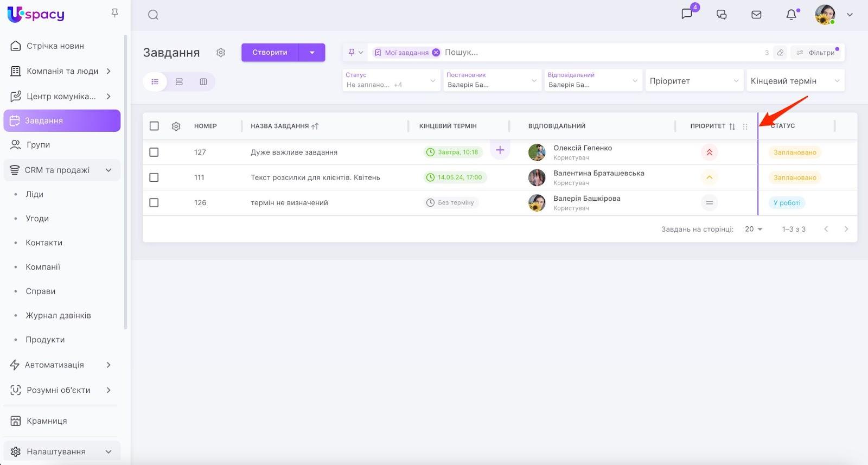
Task: Open the Кінцевий термін filter dropdown
Action: (795, 81)
